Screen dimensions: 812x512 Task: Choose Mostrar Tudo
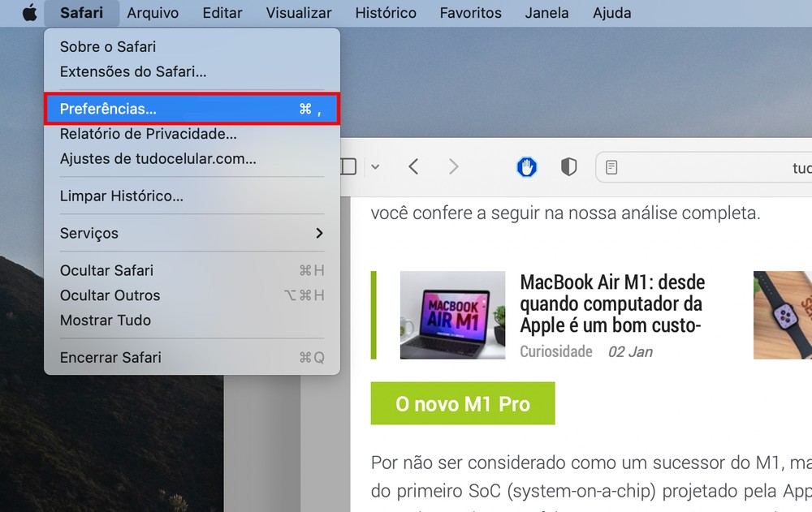(192, 320)
